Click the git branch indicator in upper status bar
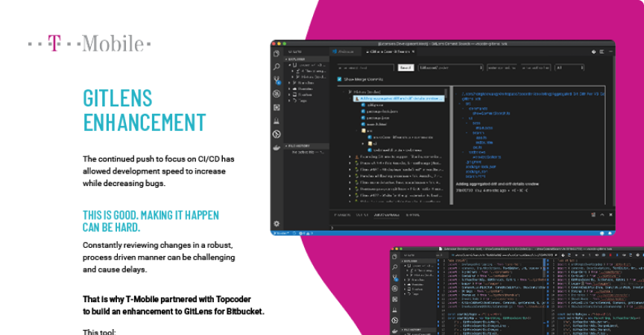The height and width of the screenshot is (335, 644). 282,233
